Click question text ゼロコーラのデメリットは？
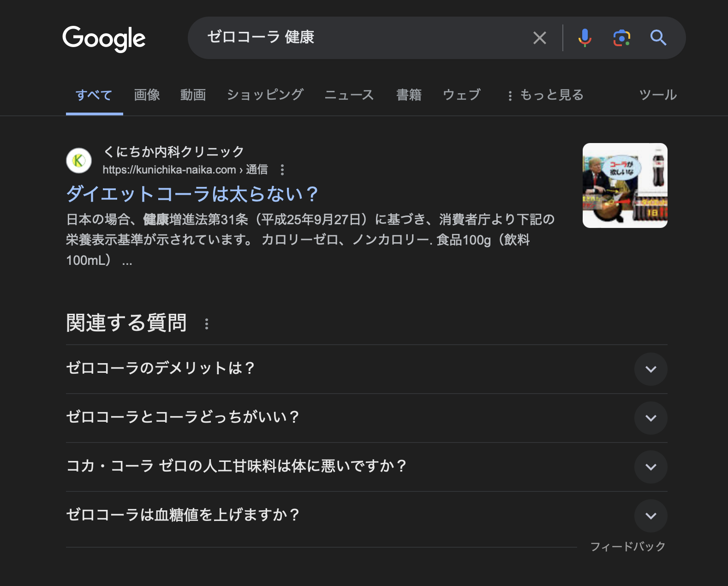Image resolution: width=728 pixels, height=586 pixels. [161, 368]
